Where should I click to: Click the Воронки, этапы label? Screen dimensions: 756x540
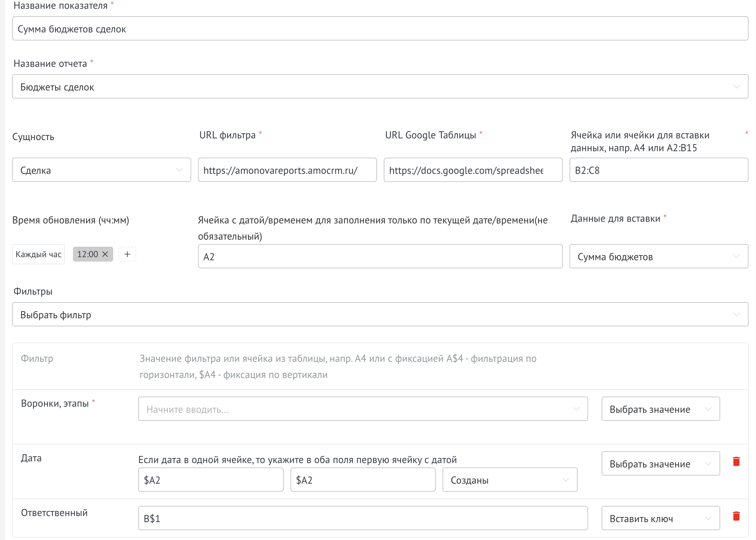tap(55, 404)
